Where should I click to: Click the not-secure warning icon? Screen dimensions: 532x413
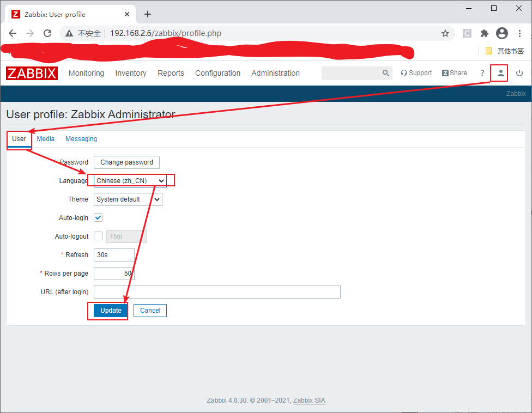coord(69,33)
